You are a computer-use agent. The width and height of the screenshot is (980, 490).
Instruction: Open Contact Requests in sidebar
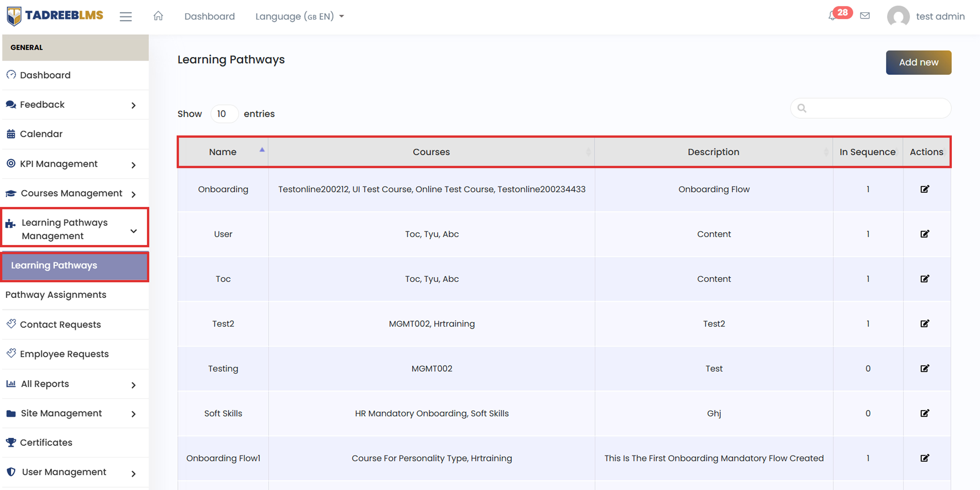[61, 324]
